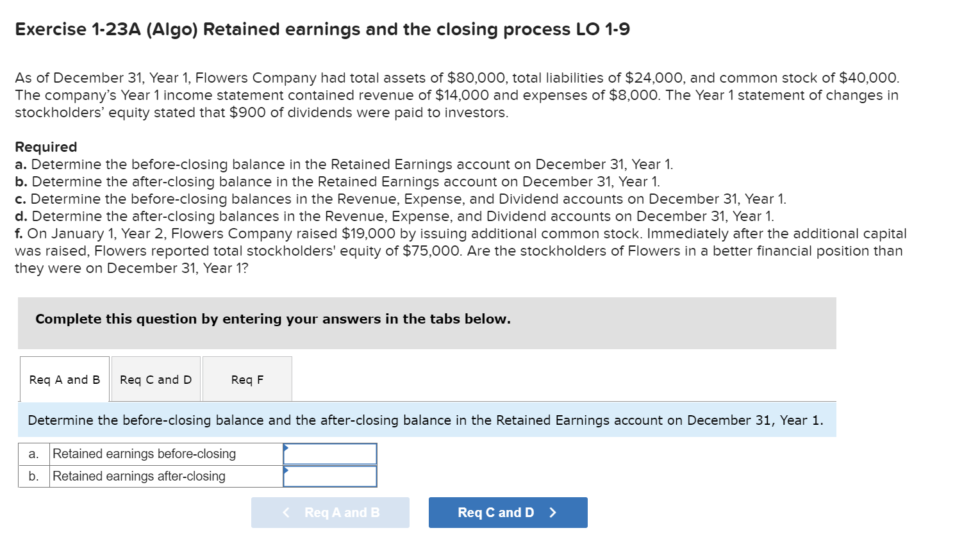Viewport: 971px width, 560px height.
Task: Click the back chevron on Req A and B button
Action: (x=286, y=513)
